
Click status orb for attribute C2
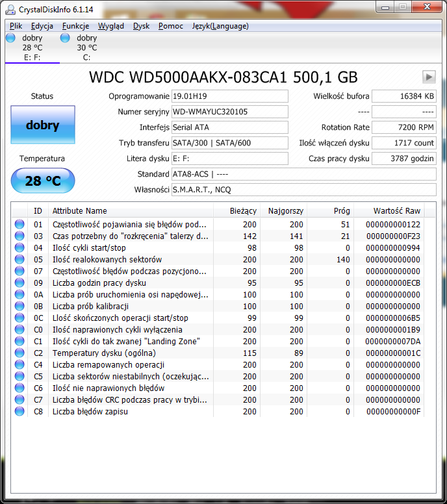19,353
